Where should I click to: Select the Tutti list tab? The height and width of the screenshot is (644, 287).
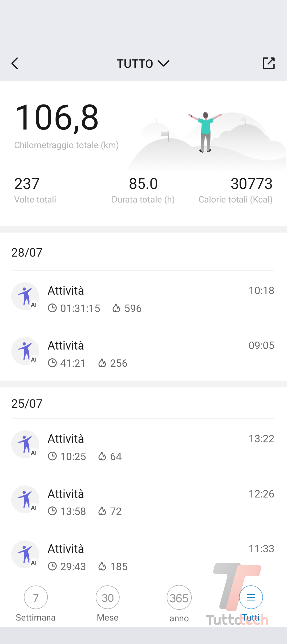coord(251,603)
